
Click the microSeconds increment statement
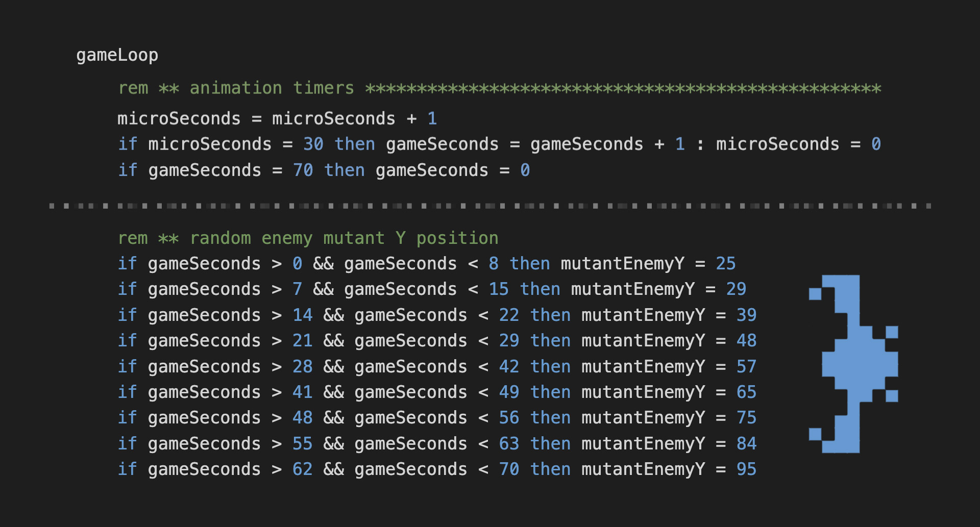point(276,118)
